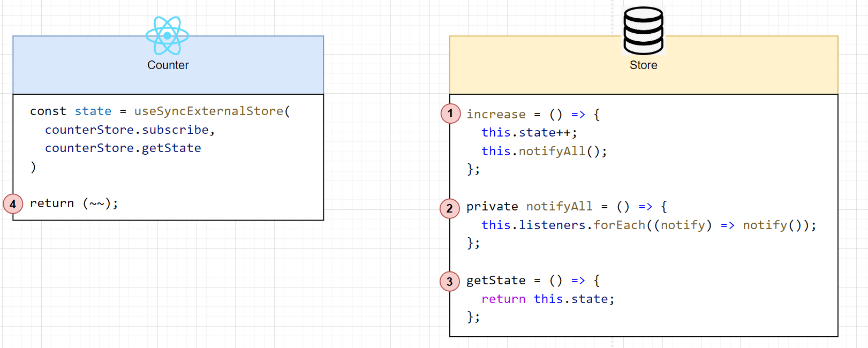This screenshot has width=868, height=348.
Task: Select the counterStore.getState code line
Action: point(123,148)
